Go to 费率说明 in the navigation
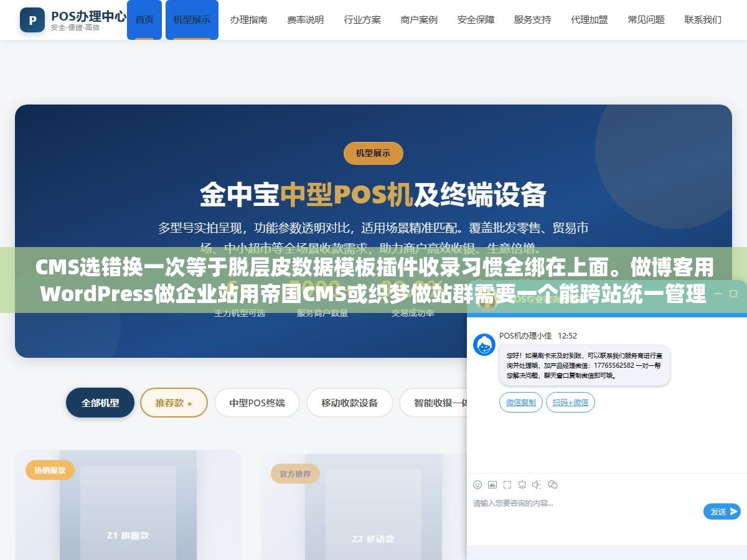This screenshot has height=560, width=747. tap(305, 20)
